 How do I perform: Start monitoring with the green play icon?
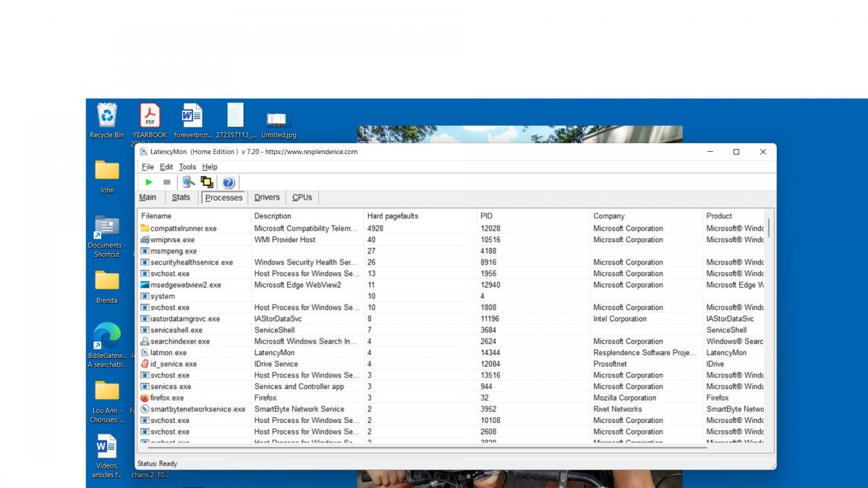(x=149, y=182)
